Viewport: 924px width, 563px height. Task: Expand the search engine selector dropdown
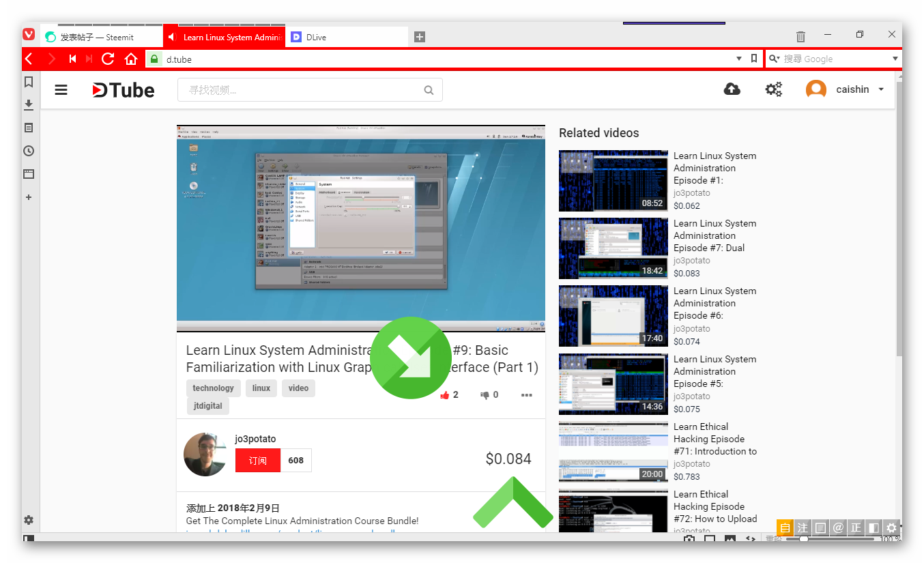pos(773,59)
